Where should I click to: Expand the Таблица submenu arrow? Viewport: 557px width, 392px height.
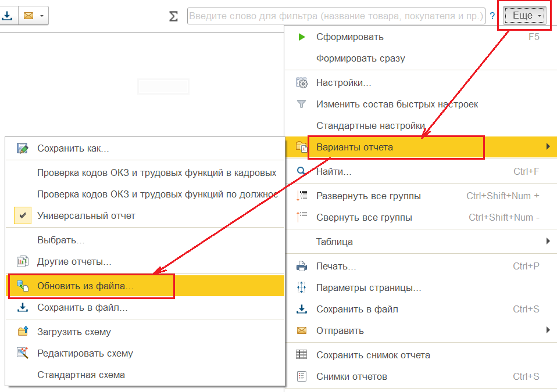pyautogui.click(x=548, y=242)
